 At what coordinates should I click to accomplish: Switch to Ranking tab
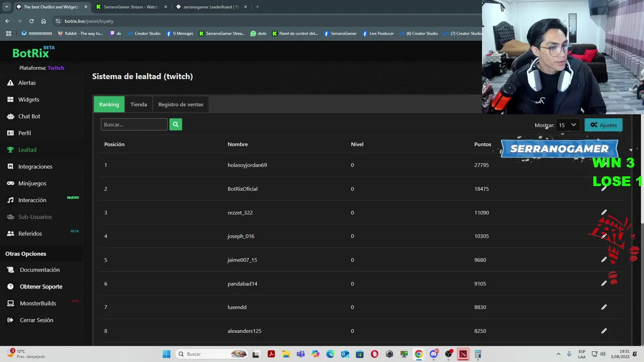109,104
